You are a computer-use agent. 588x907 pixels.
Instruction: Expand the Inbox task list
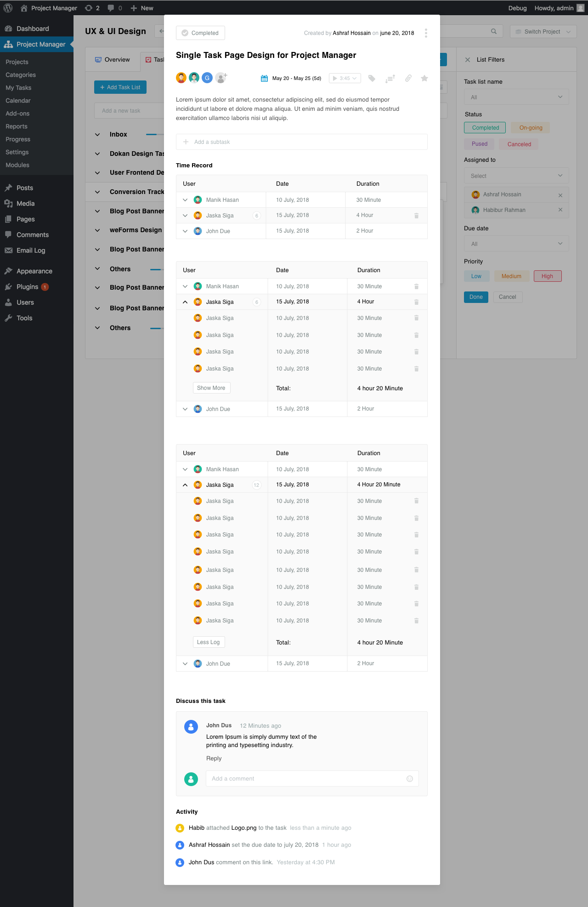(97, 135)
